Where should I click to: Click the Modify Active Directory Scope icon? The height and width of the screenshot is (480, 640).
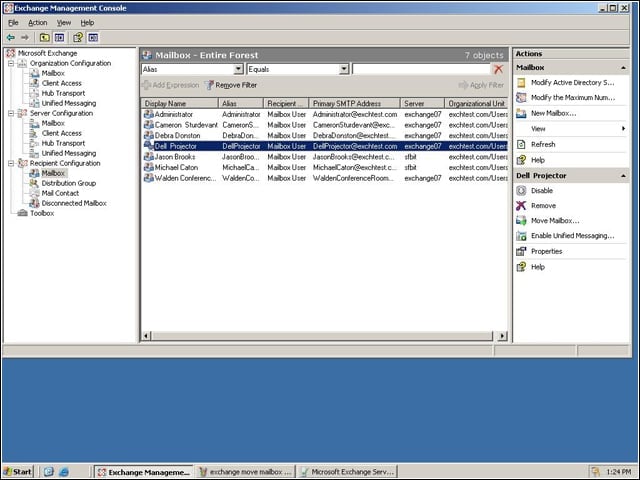pos(521,82)
